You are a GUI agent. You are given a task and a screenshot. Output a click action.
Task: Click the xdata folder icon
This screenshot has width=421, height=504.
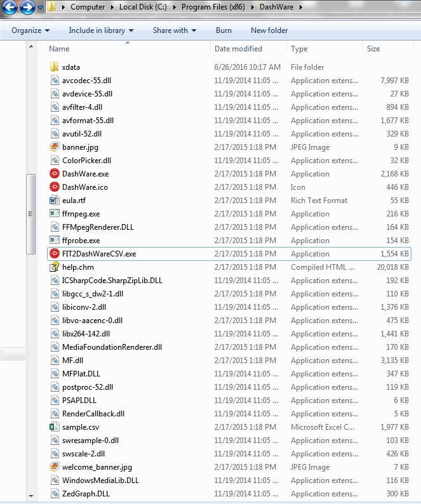54,67
